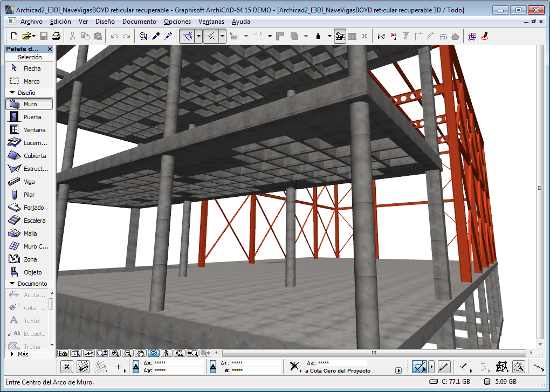
Task: Select the Cubierta roof tool
Action: pyautogui.click(x=29, y=156)
